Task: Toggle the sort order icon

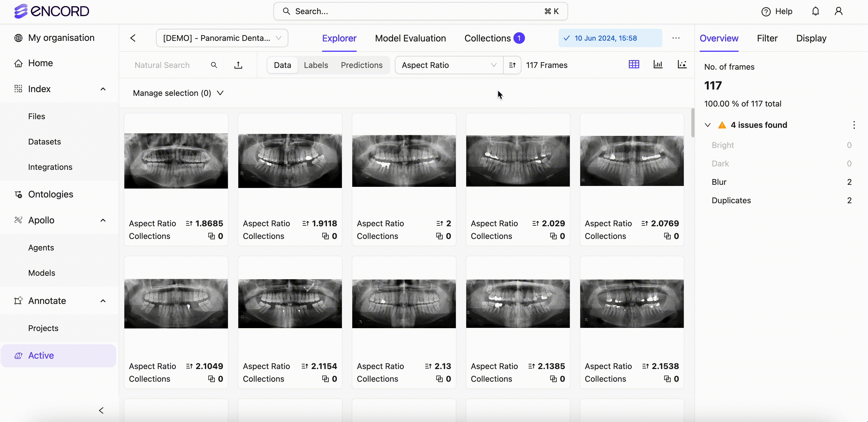Action: [512, 65]
